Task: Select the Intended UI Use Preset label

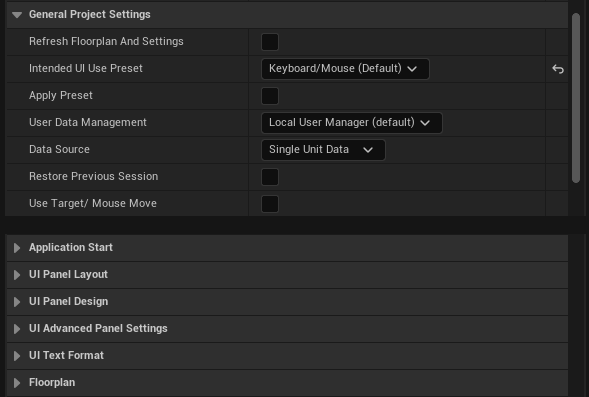Action: pyautogui.click(x=86, y=68)
